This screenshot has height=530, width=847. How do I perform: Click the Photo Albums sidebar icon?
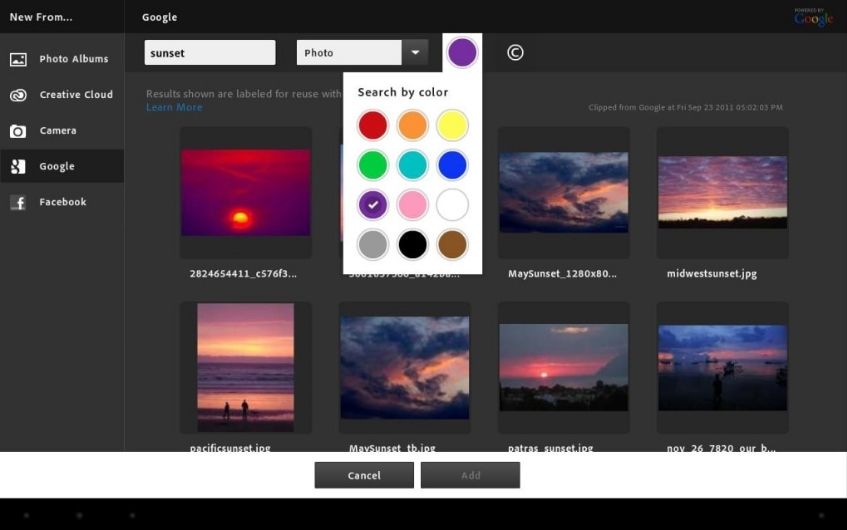pyautogui.click(x=18, y=59)
